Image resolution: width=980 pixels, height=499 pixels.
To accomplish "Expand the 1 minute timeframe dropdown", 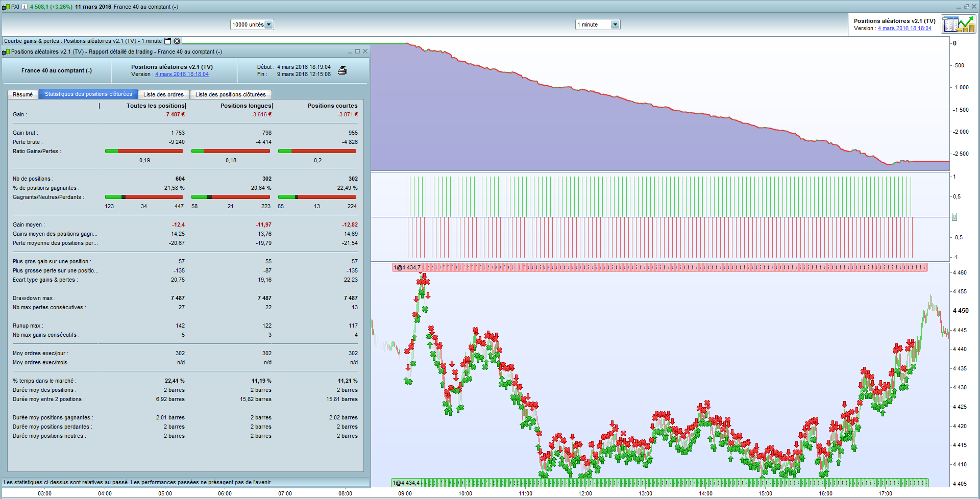I will coord(615,24).
